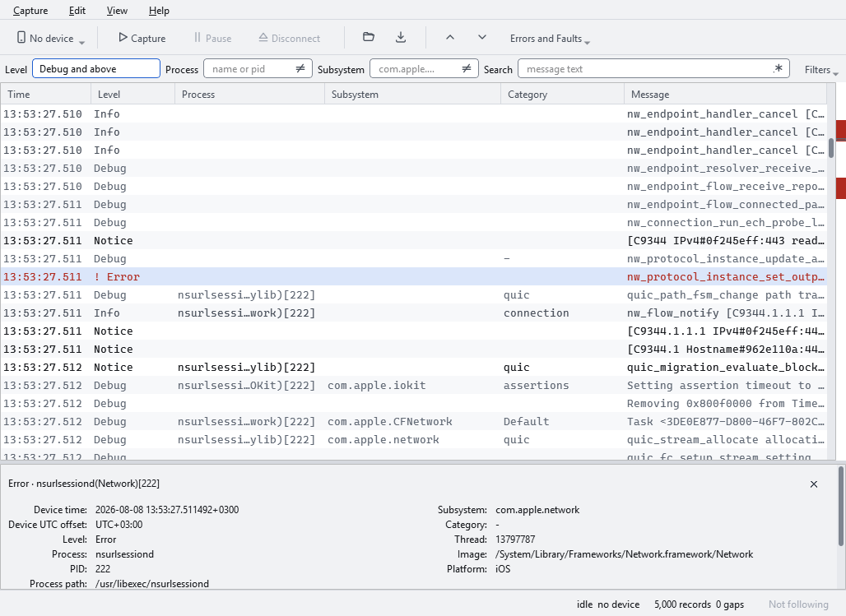Screen dimensions: 846x616
Task: Toggle the Subsystem not-equal filter icon
Action: tap(467, 68)
